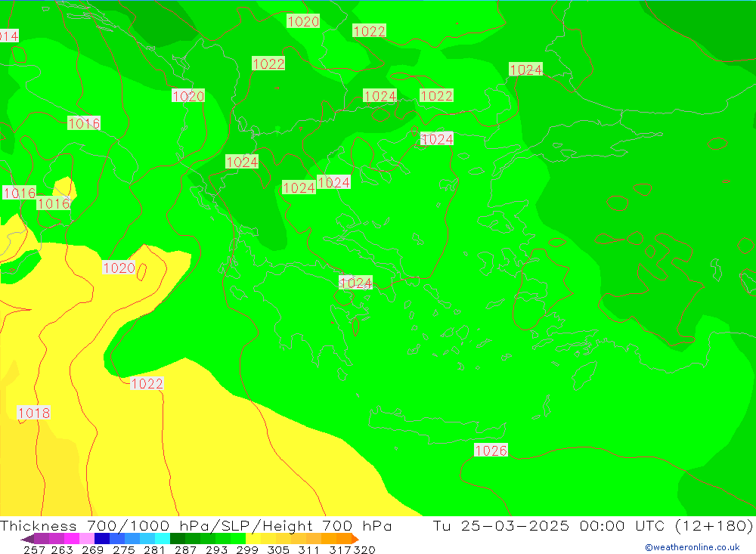756x554 pixels.
Task: Click the legend value 305
Action: pyautogui.click(x=278, y=549)
